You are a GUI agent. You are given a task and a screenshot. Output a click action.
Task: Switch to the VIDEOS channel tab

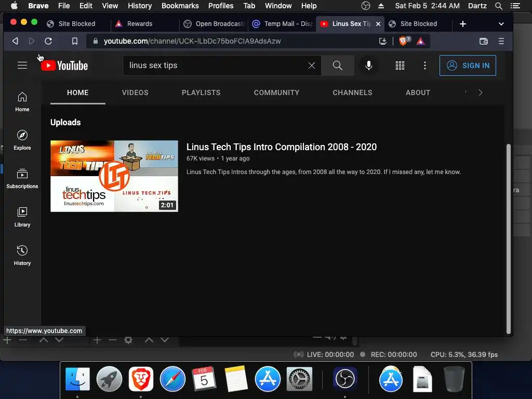click(135, 92)
